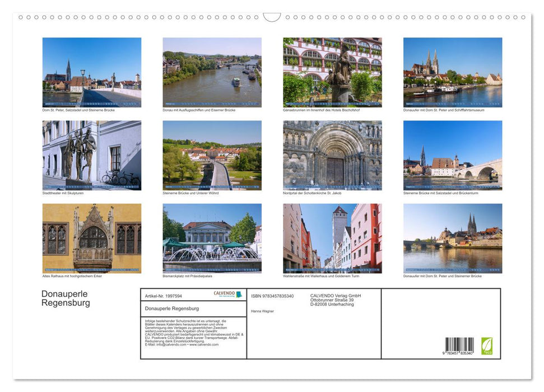Click the author name Hanna Wagner
Viewport: 544px width, 392px height.
(x=262, y=311)
